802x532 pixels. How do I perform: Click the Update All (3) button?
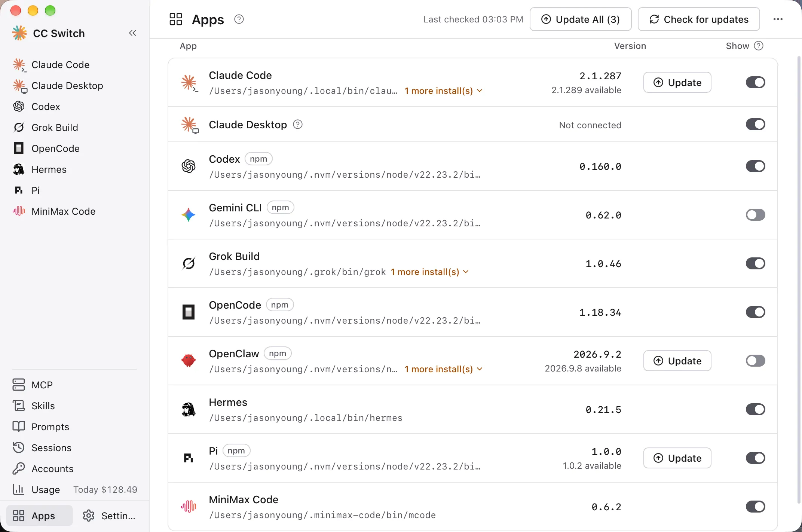(x=581, y=19)
